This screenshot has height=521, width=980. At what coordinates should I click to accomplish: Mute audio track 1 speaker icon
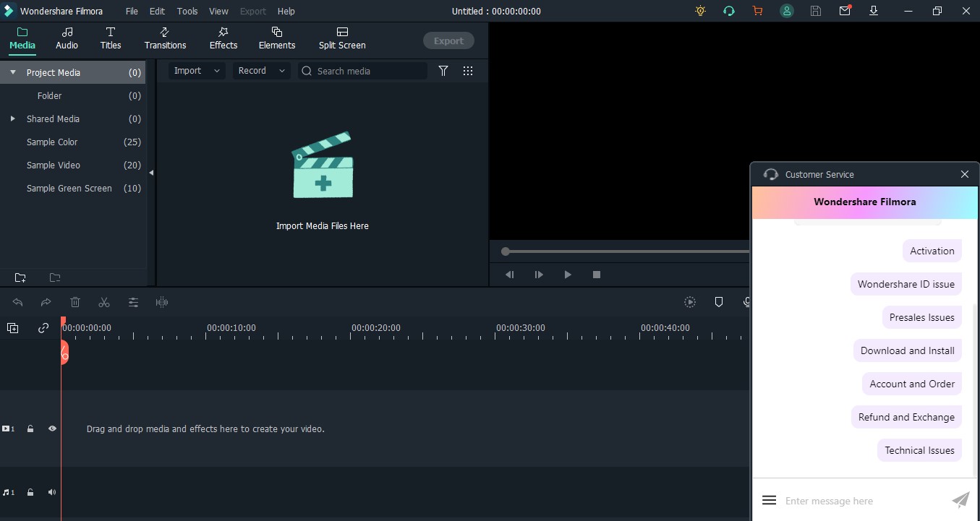point(52,492)
